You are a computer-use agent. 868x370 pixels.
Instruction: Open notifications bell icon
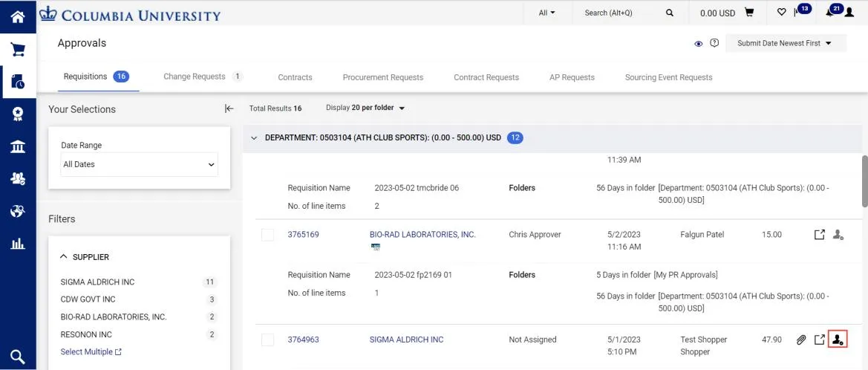829,13
